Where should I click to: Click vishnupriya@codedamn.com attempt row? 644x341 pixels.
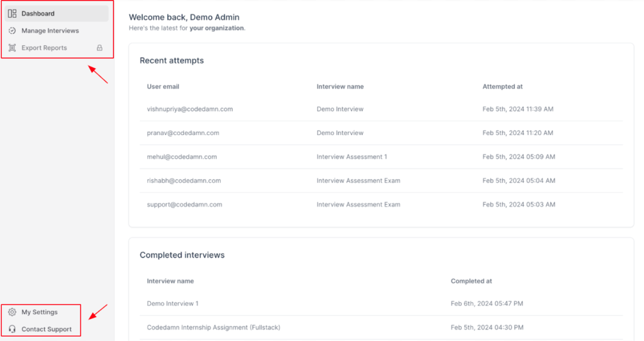[x=381, y=109]
